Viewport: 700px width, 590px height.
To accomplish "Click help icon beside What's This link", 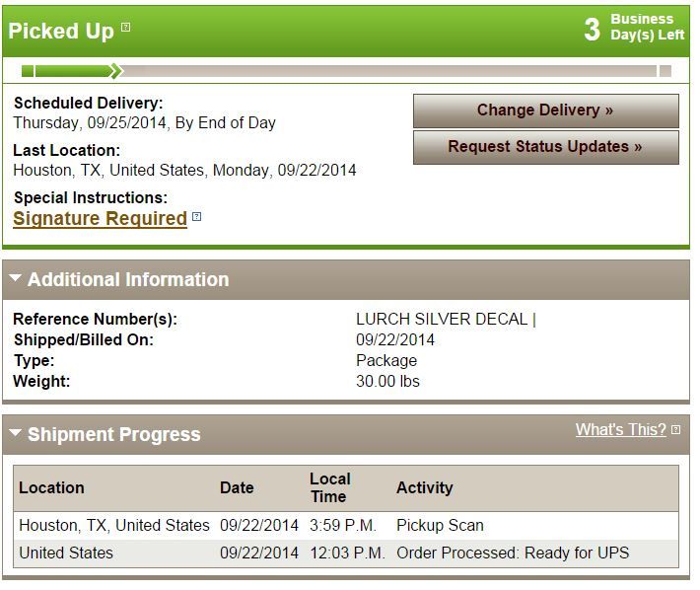I will [x=676, y=429].
